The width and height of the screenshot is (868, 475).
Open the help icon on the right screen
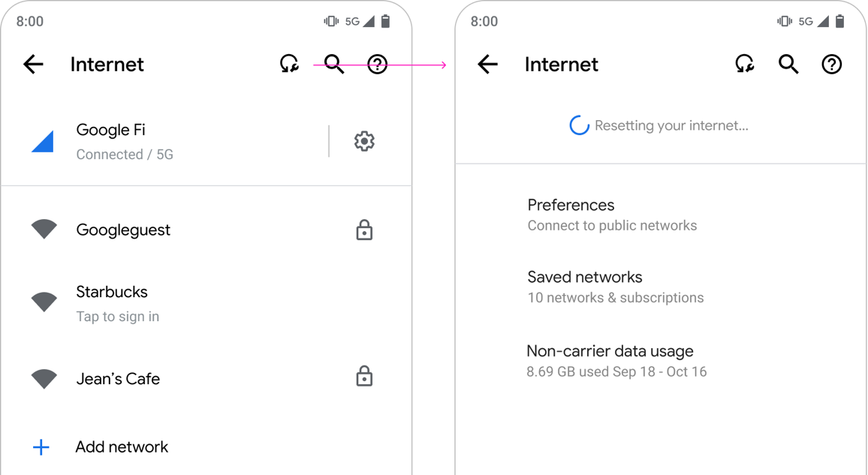(831, 65)
